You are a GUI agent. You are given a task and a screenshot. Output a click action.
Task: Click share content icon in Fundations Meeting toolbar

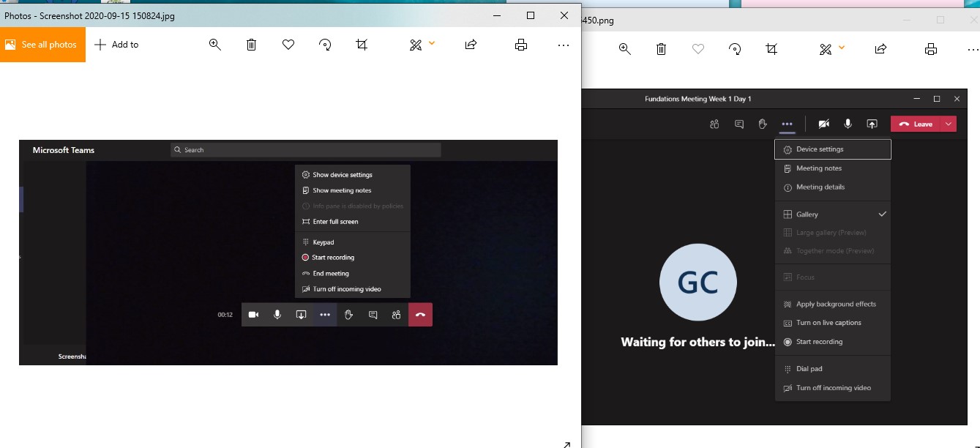click(872, 124)
